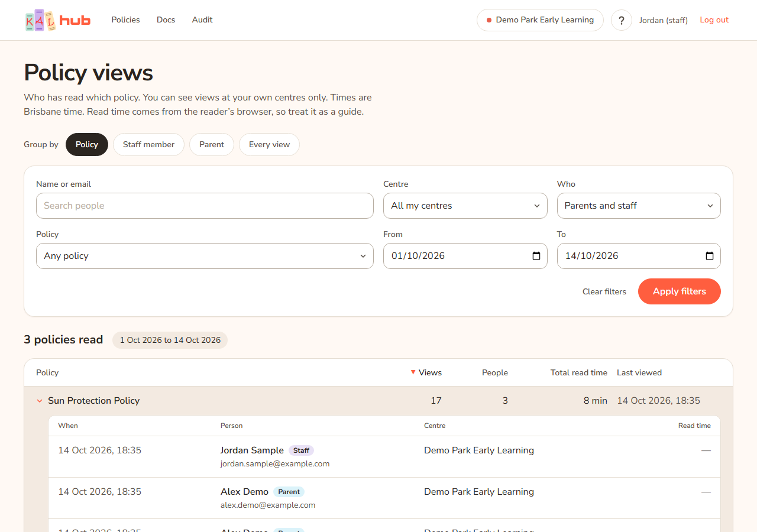Go to Docs in the top navigation
Screen dimensions: 757x532
166,20
